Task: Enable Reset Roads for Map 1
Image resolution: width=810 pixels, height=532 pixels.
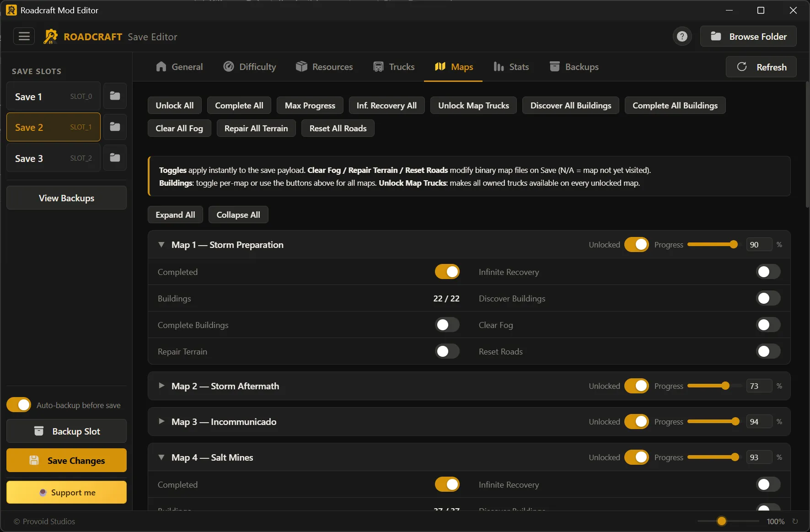Action: [x=768, y=351]
